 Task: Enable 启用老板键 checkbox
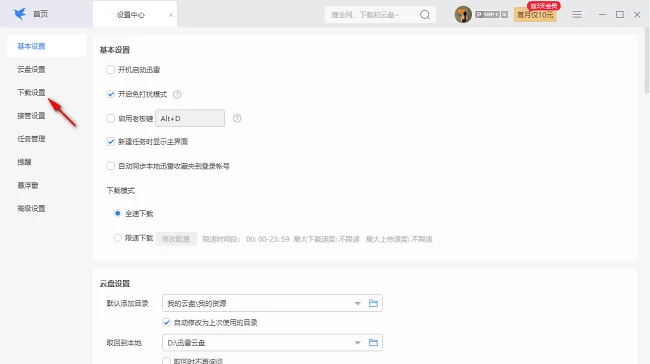click(x=110, y=119)
